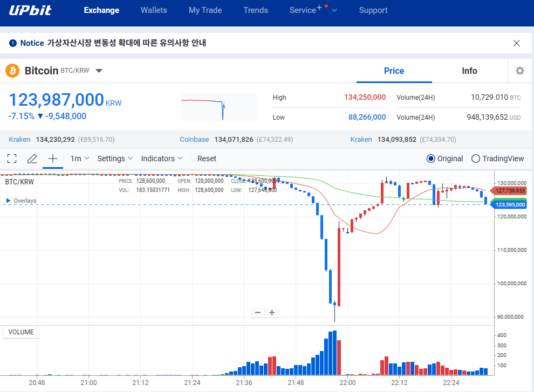Select the TradingView chart radio button
534x392 pixels.
(x=475, y=159)
